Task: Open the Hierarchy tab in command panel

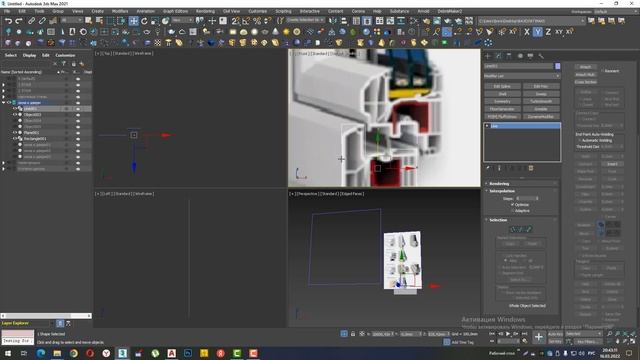Action: coord(509,56)
